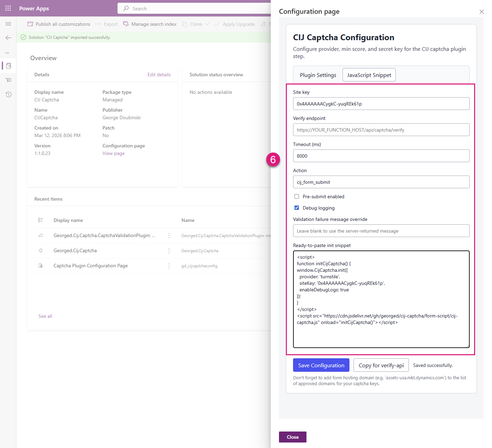Open the ellipsis item in left sidebar
The width and height of the screenshot is (492, 448).
[7, 53]
